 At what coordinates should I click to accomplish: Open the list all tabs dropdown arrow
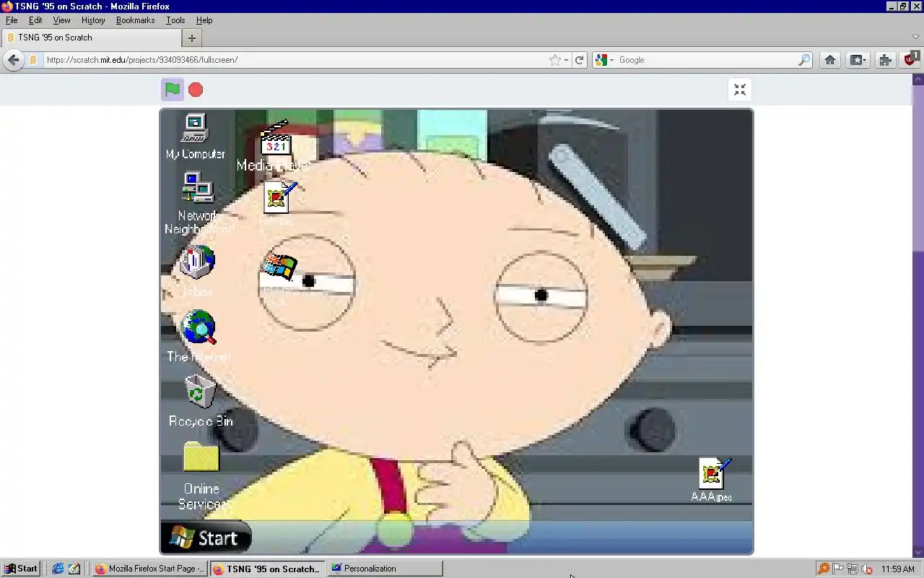tap(915, 38)
